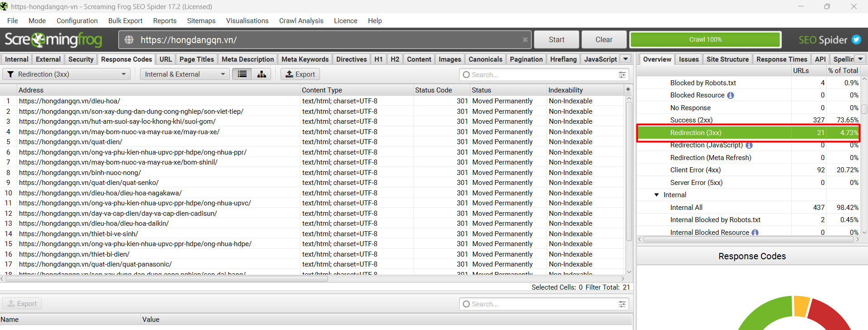Viewport: 868px width, 330px height.
Task: Show more main tabs via overflow arrow
Action: click(x=626, y=59)
